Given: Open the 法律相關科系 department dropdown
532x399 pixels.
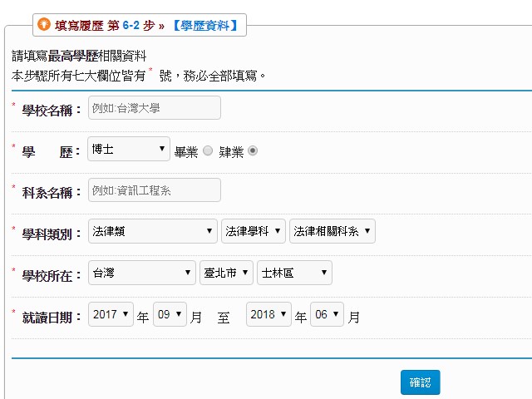Looking at the screenshot, I should click(x=332, y=232).
